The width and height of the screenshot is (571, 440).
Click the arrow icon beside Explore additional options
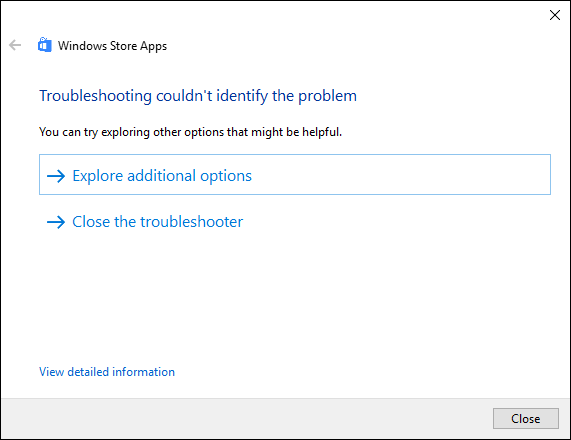[56, 176]
